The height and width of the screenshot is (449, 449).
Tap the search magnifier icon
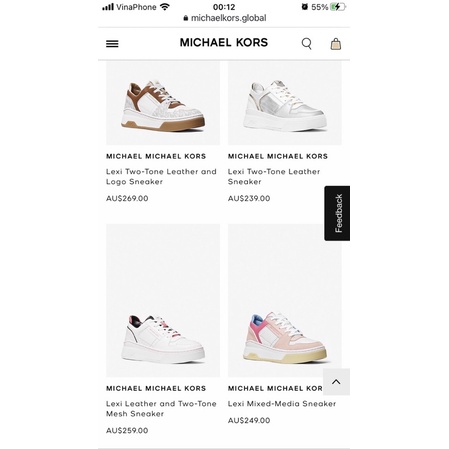307,44
